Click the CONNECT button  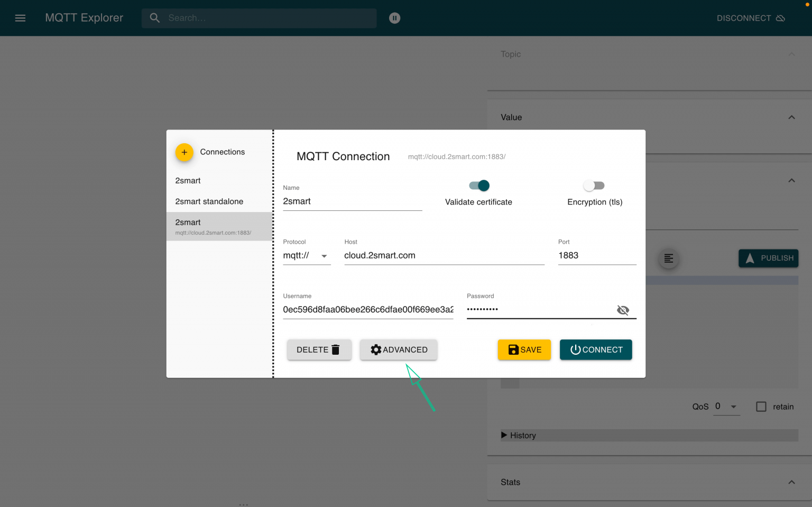click(x=596, y=349)
